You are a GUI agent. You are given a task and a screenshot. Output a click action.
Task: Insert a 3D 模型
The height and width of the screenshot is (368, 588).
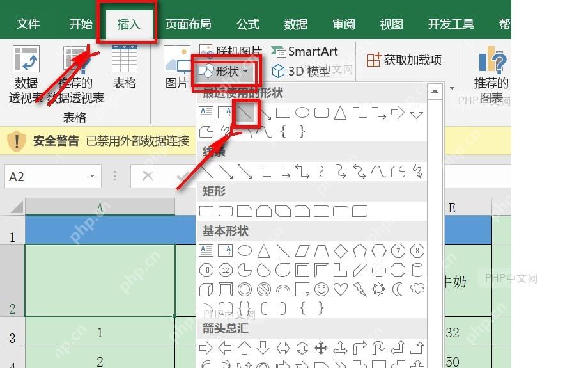[x=301, y=71]
